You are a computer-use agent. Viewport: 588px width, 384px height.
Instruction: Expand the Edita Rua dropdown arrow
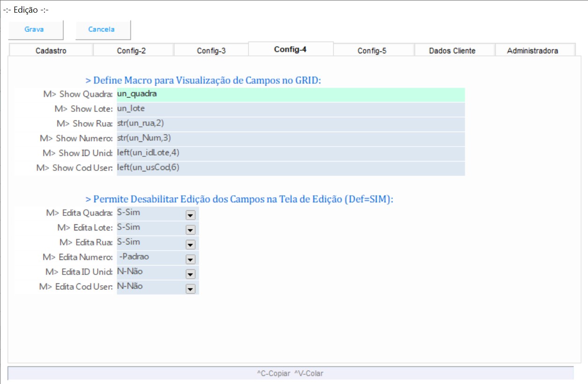(190, 245)
